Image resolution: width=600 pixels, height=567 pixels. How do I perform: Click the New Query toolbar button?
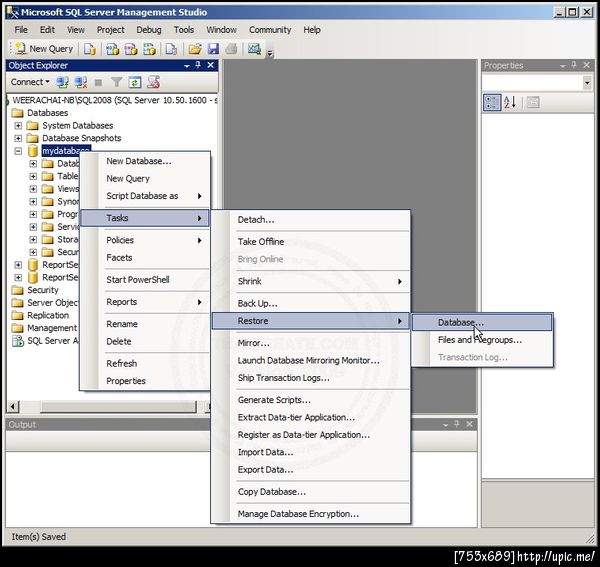tap(44, 49)
